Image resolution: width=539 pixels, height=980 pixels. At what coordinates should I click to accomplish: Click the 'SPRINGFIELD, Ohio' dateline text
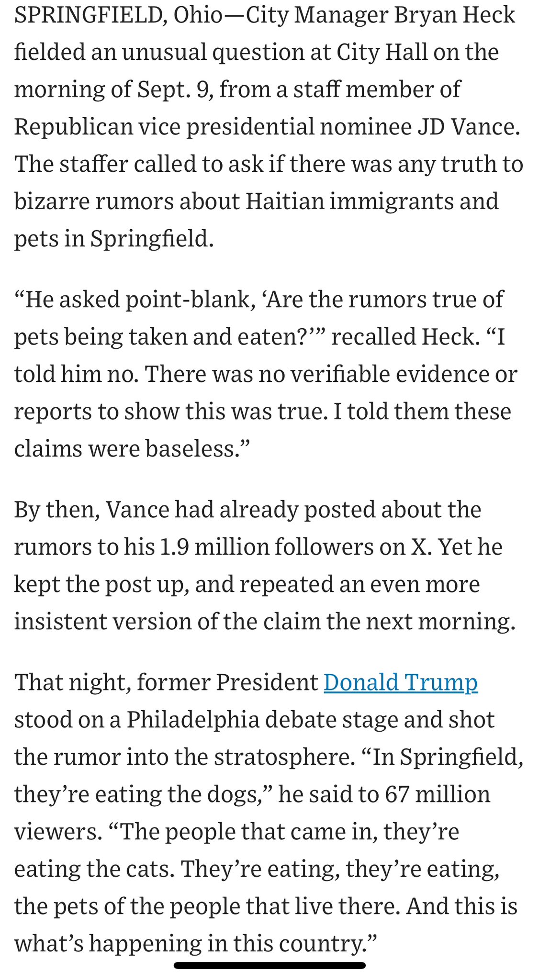pyautogui.click(x=118, y=16)
